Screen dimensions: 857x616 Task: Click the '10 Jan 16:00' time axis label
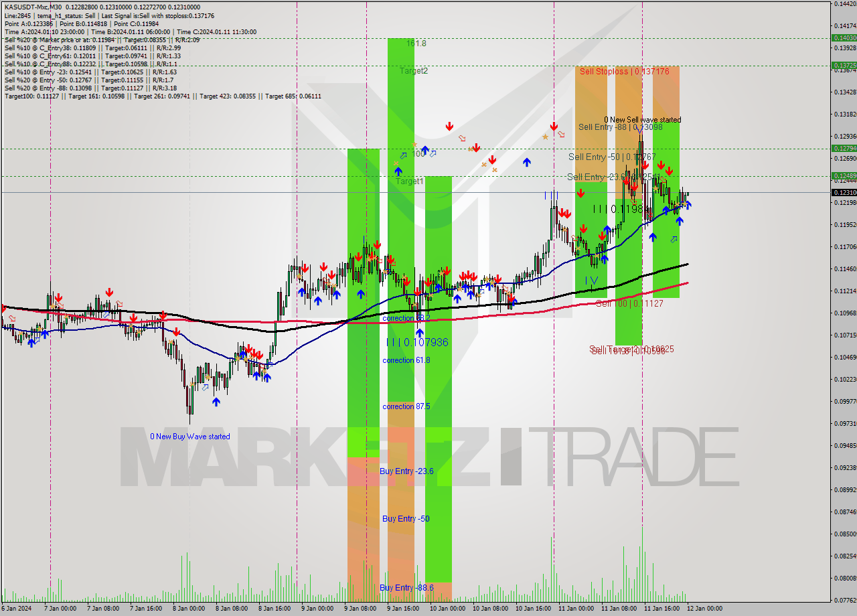533,609
